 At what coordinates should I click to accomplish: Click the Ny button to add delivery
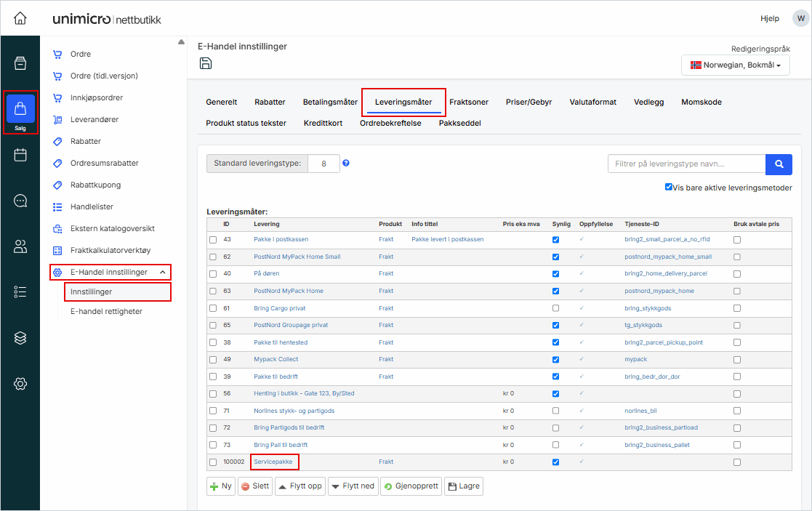click(x=221, y=486)
